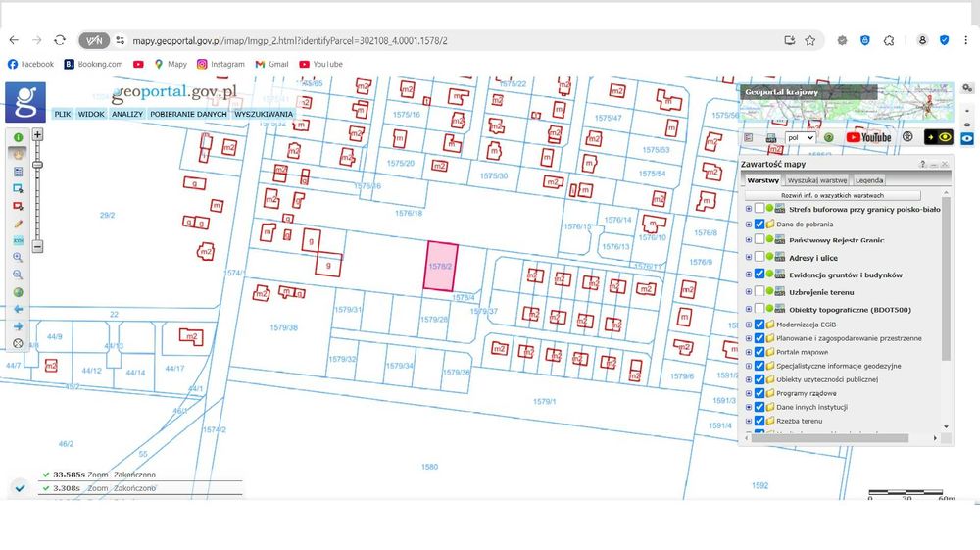Click the green info identify tool
Image resolution: width=980 pixels, height=550 pixels.
[18, 137]
